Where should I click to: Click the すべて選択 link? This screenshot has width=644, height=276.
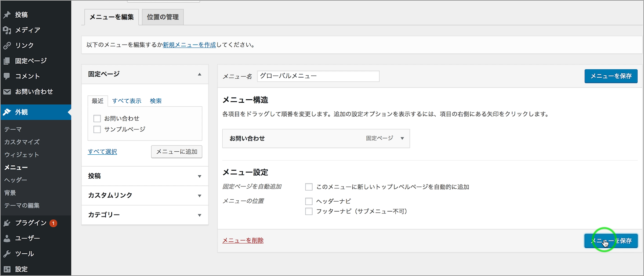[x=102, y=152]
